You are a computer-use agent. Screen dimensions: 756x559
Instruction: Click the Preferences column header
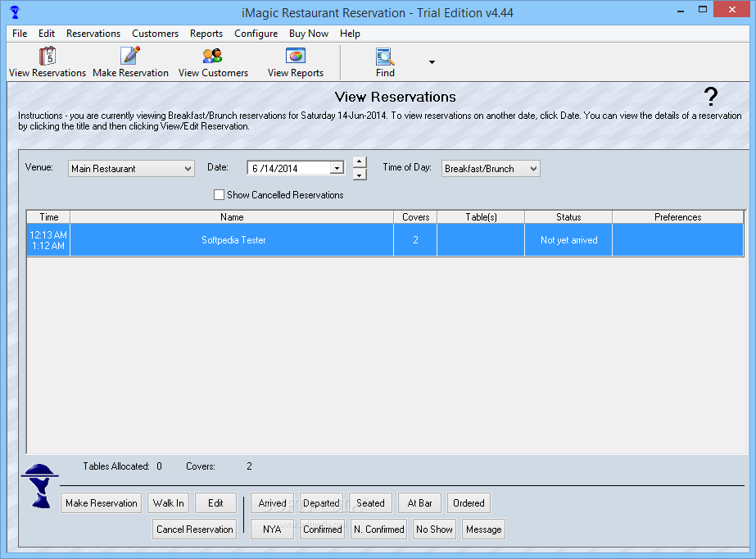678,217
